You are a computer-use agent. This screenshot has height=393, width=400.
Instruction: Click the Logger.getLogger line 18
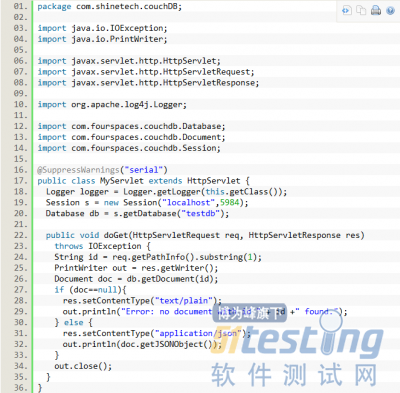click(166, 192)
